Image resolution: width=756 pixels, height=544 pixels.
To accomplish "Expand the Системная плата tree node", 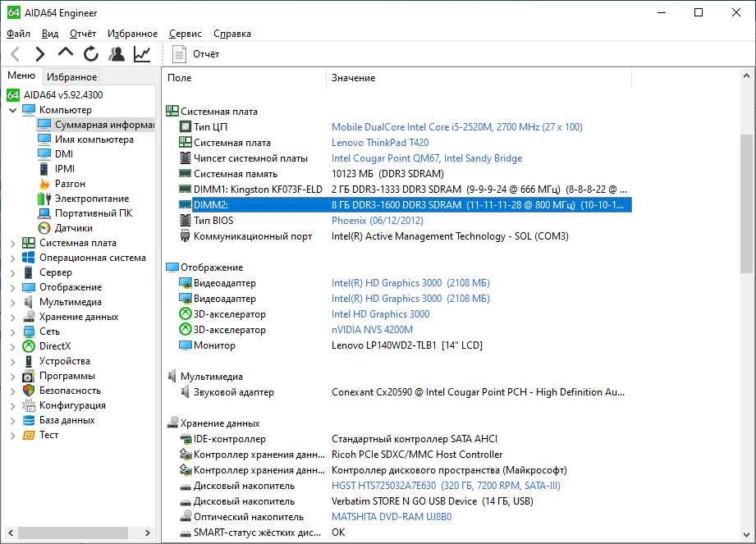I will [x=13, y=244].
